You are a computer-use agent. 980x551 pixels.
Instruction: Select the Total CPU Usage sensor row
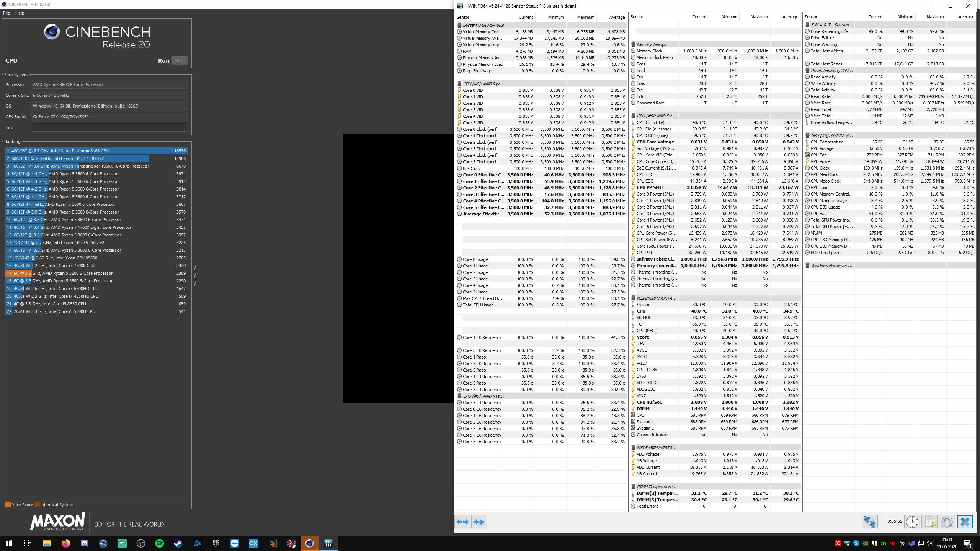[541, 305]
